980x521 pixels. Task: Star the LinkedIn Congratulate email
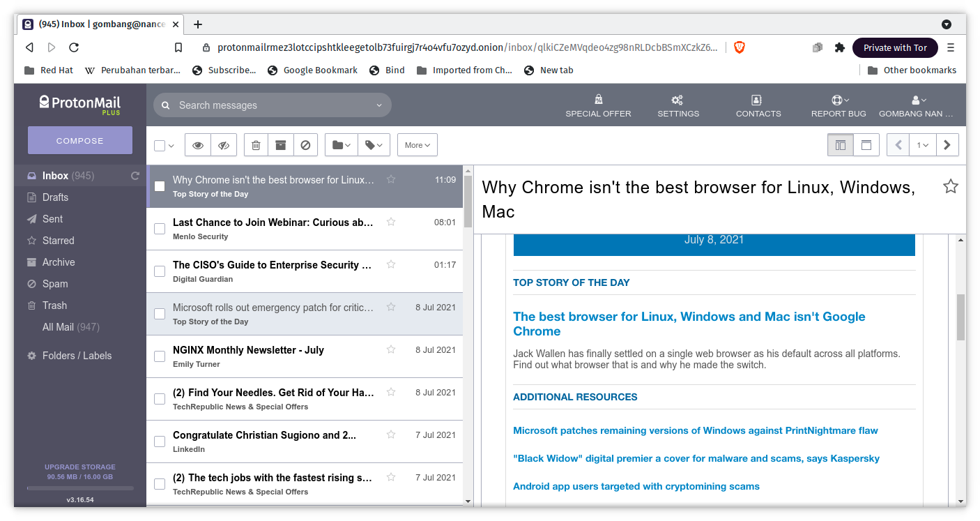coord(391,435)
